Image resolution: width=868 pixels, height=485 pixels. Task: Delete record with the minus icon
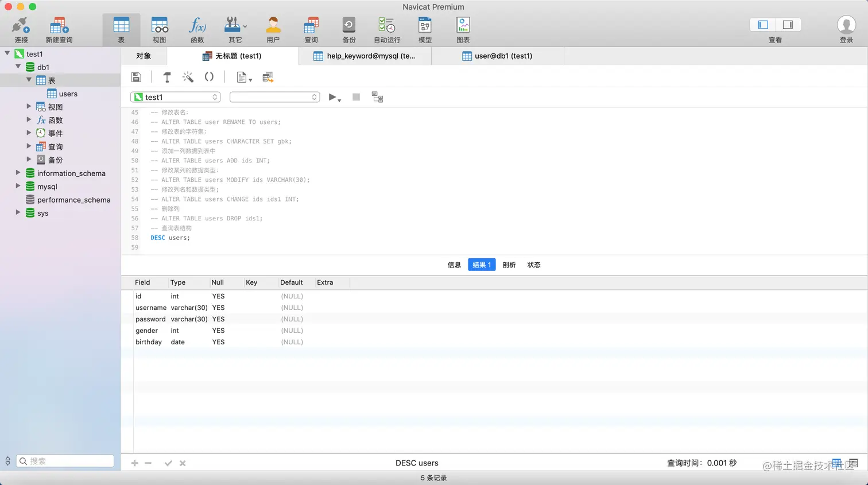point(148,463)
